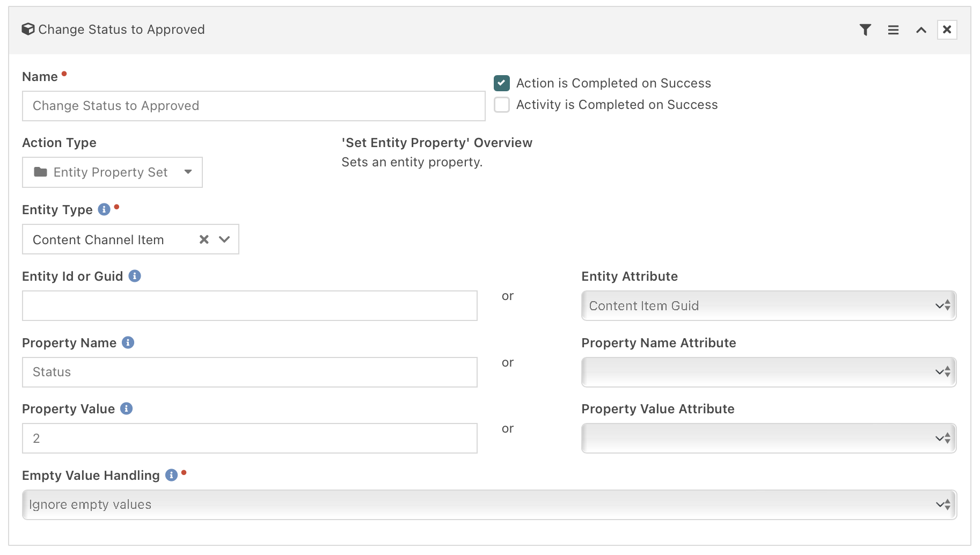
Task: Click the info icon next to Empty Value Handling
Action: tap(171, 475)
